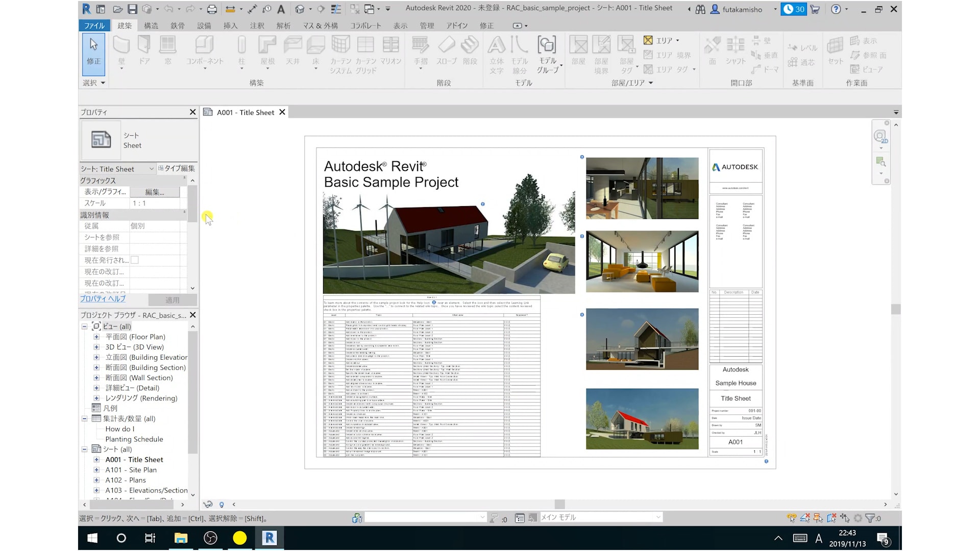Image resolution: width=980 pixels, height=551 pixels.
Task: Expand the 平面図 (Floor Plan) node
Action: tap(96, 337)
